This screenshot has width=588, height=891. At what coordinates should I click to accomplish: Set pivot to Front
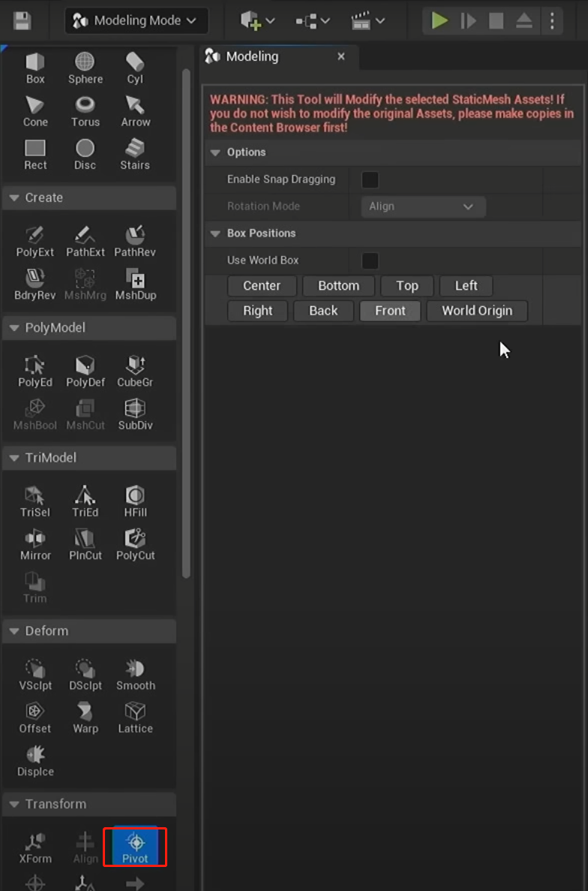[391, 311]
